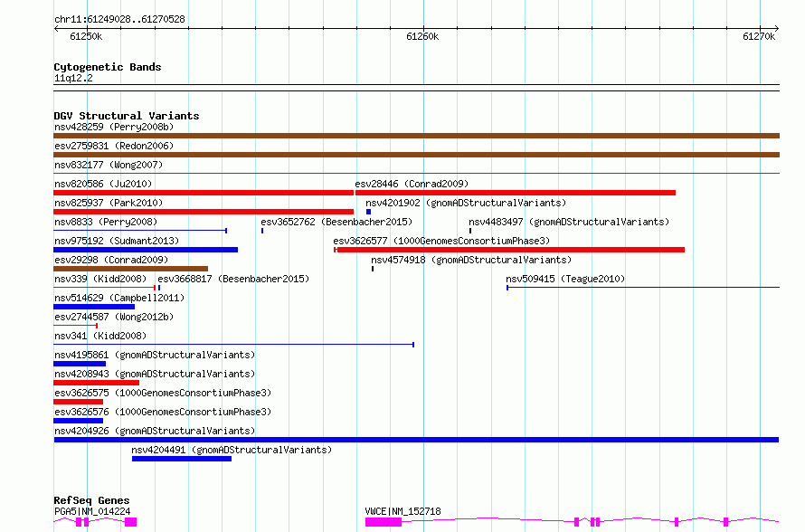Click variant label nsv4208943 (gnomADStructuralVariants)

point(155,374)
